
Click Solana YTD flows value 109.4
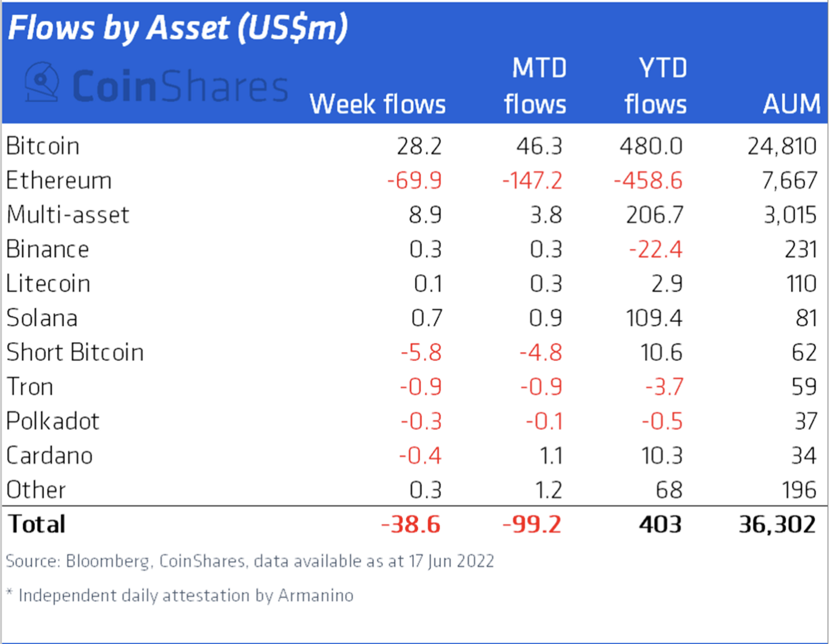point(654,318)
